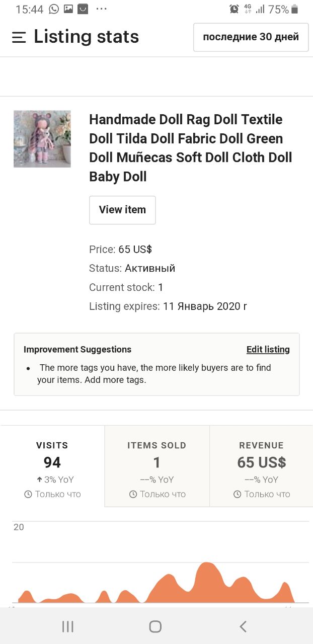Tap the more notifications ellipsis icon
This screenshot has height=644, width=313.
tap(101, 9)
